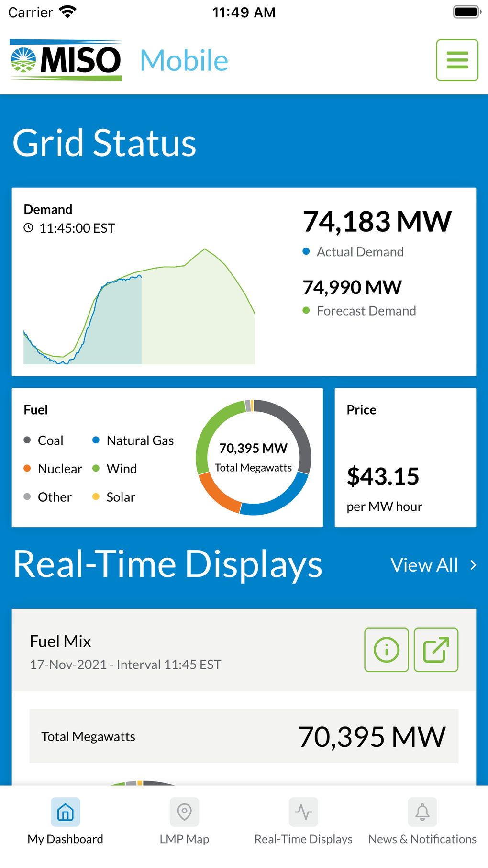Viewport: 488px width, 868px height.
Task: Tap the MISO logo
Action: 66,60
